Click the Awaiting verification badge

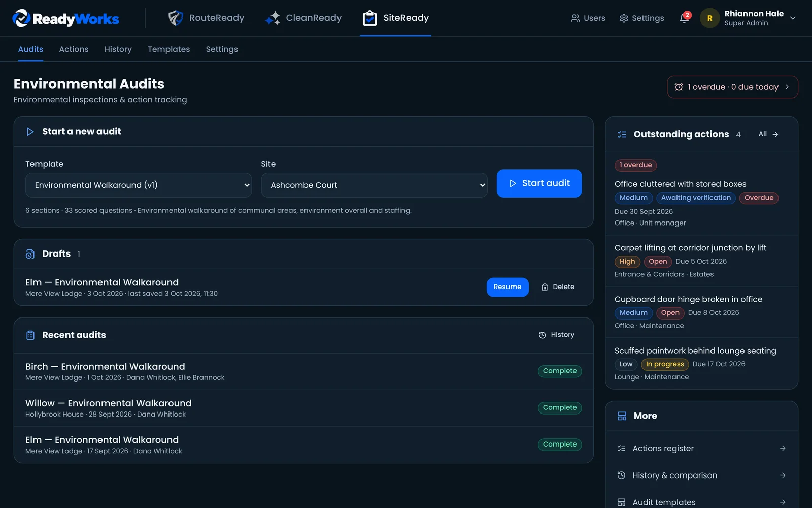696,198
